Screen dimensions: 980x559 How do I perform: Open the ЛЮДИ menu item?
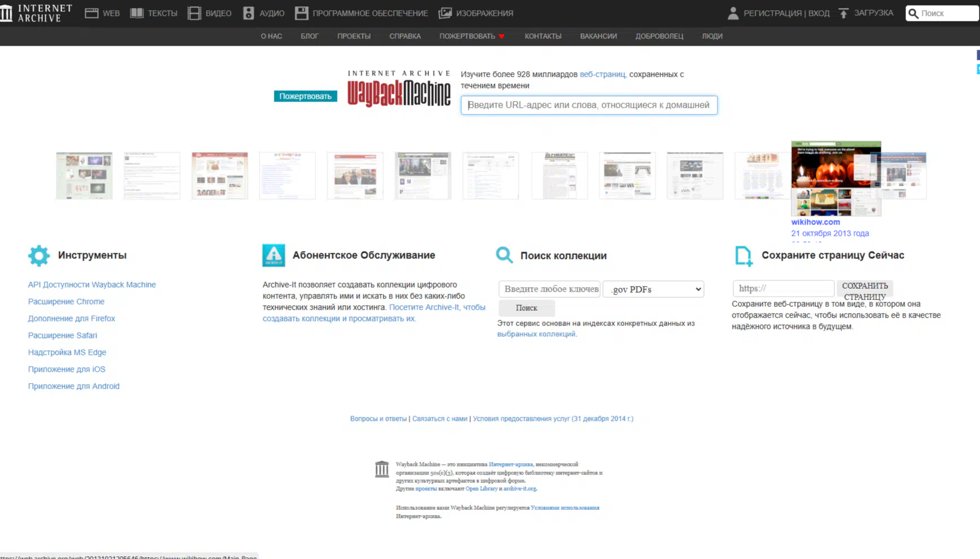coord(712,36)
